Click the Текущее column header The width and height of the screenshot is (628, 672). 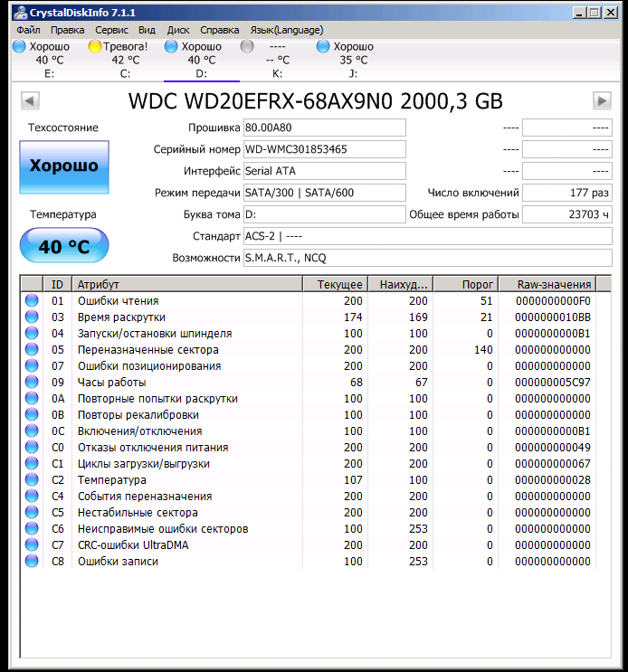point(335,284)
